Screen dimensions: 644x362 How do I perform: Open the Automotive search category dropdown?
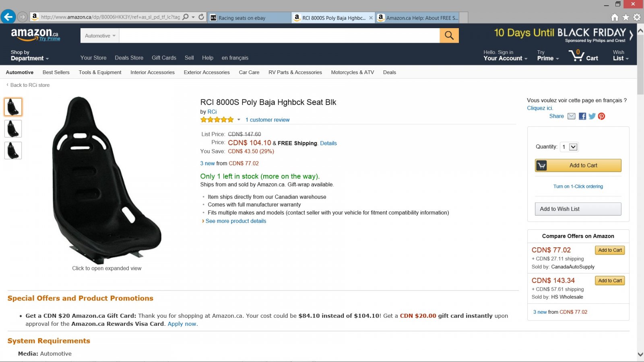point(100,35)
